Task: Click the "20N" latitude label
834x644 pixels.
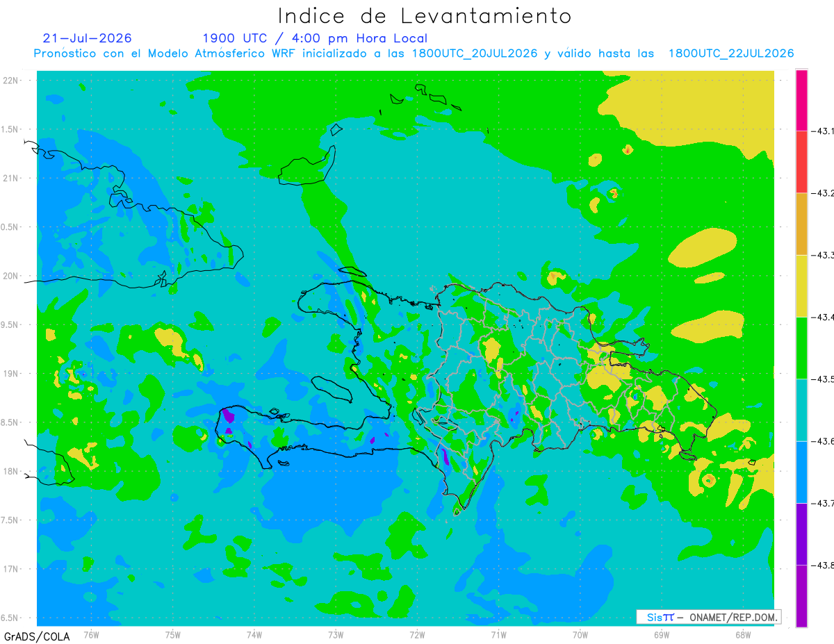Action: pyautogui.click(x=12, y=276)
